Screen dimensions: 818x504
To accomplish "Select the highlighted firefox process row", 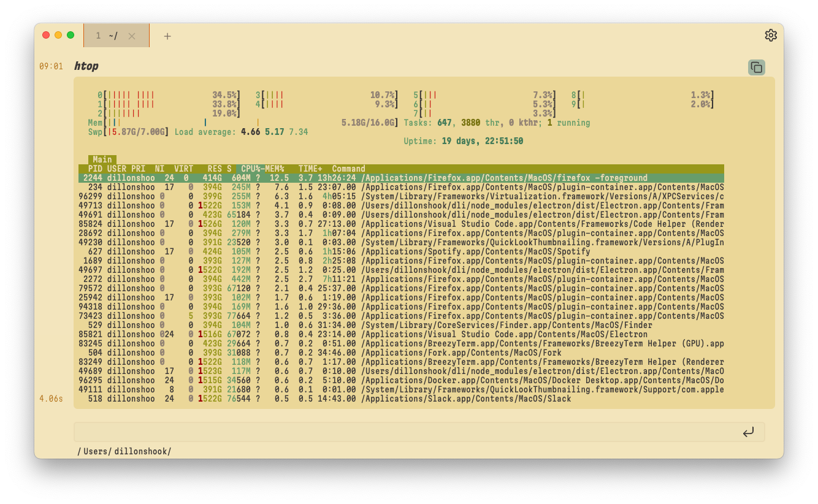I will tap(399, 177).
